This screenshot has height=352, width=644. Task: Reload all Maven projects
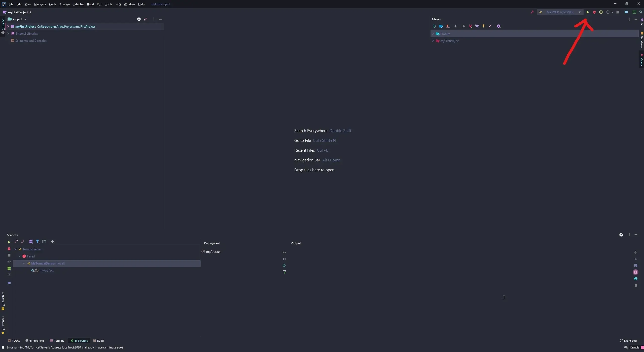tap(434, 26)
